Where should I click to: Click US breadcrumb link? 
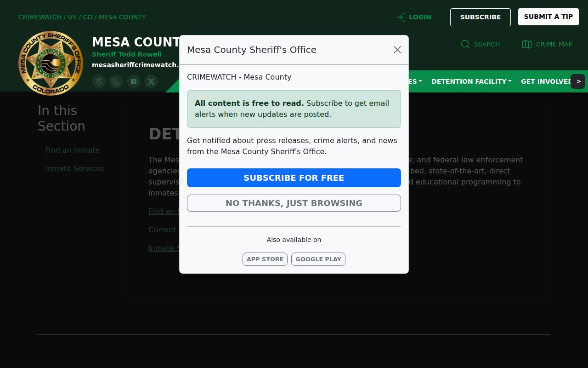[72, 17]
